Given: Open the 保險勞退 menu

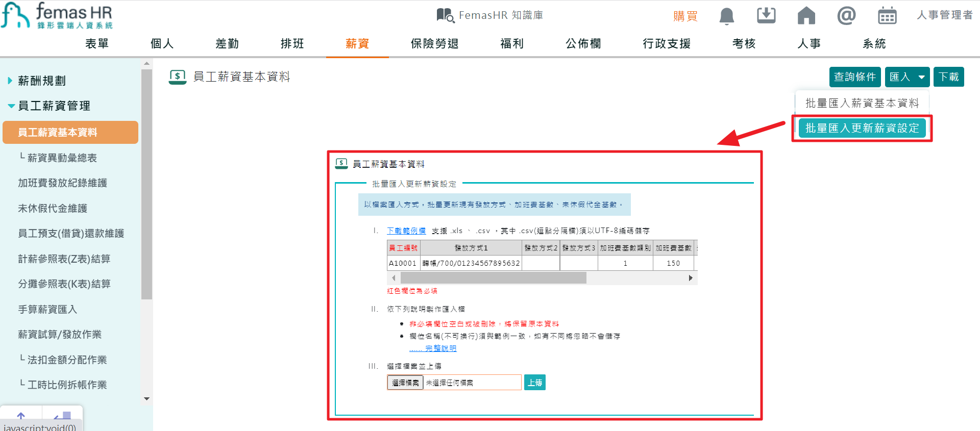Looking at the screenshot, I should tap(435, 43).
